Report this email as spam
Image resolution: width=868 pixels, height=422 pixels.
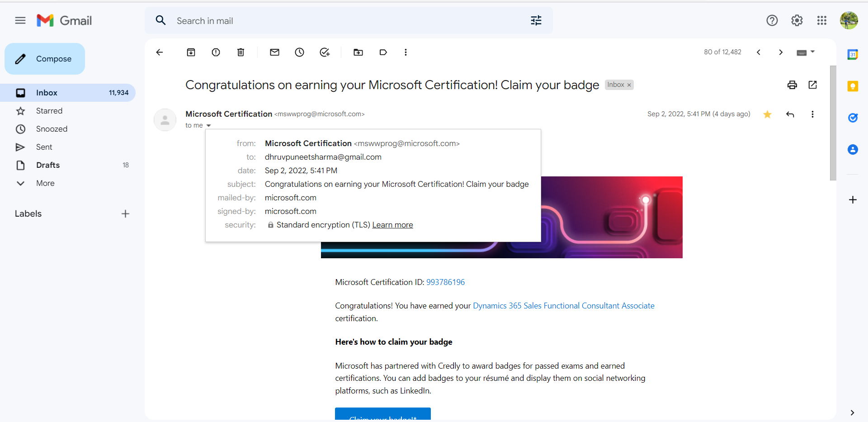[216, 52]
